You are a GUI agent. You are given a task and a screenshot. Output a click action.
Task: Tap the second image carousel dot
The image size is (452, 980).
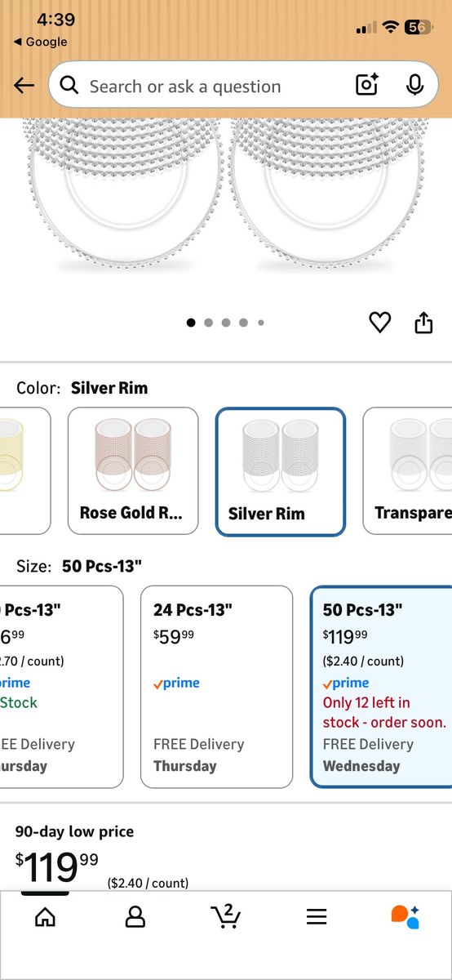[x=208, y=323]
